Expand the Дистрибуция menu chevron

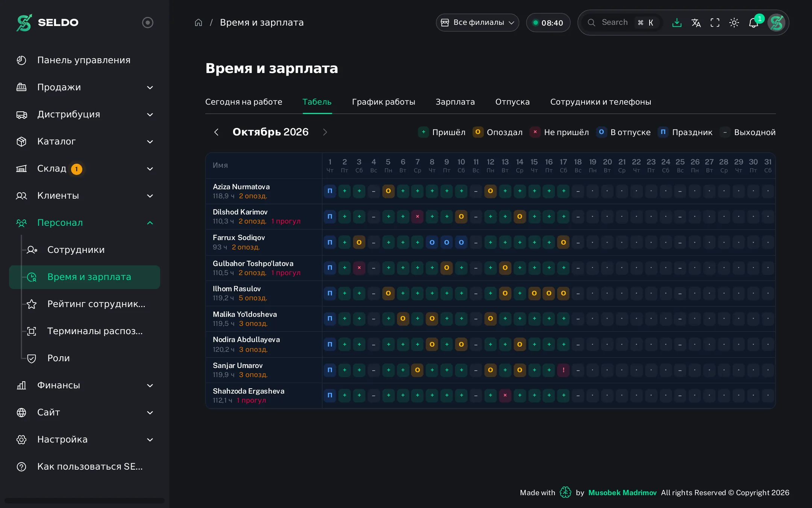(150, 114)
